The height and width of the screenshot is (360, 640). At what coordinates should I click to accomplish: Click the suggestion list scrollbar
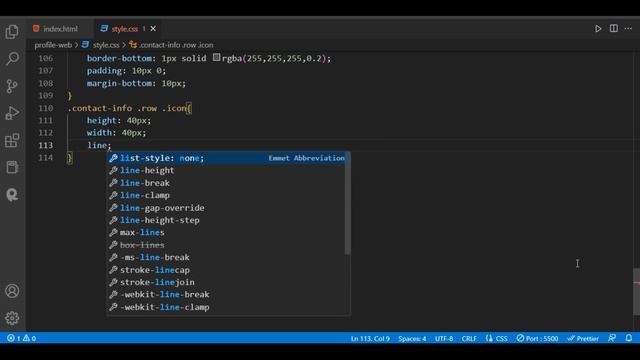coord(348,203)
